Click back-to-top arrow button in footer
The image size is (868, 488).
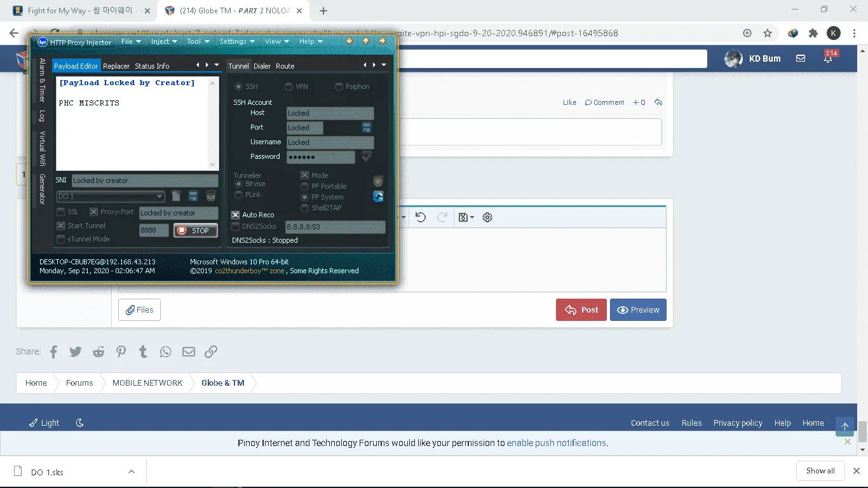click(844, 426)
